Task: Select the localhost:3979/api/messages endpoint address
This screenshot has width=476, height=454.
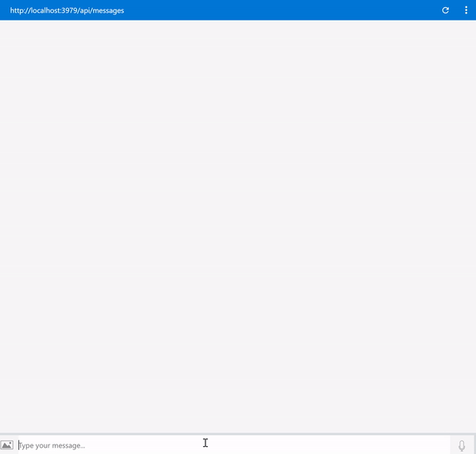Action: [x=67, y=10]
